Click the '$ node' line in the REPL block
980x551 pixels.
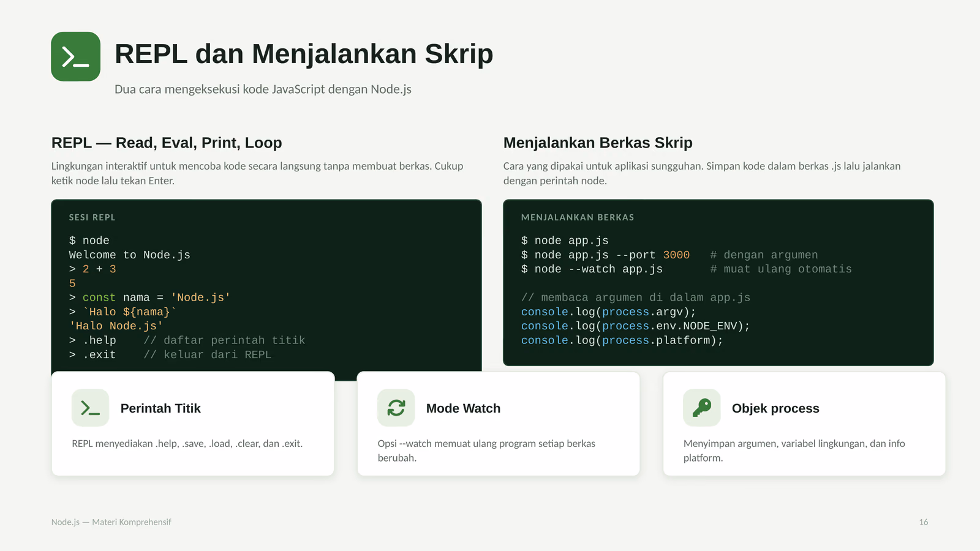coord(89,241)
